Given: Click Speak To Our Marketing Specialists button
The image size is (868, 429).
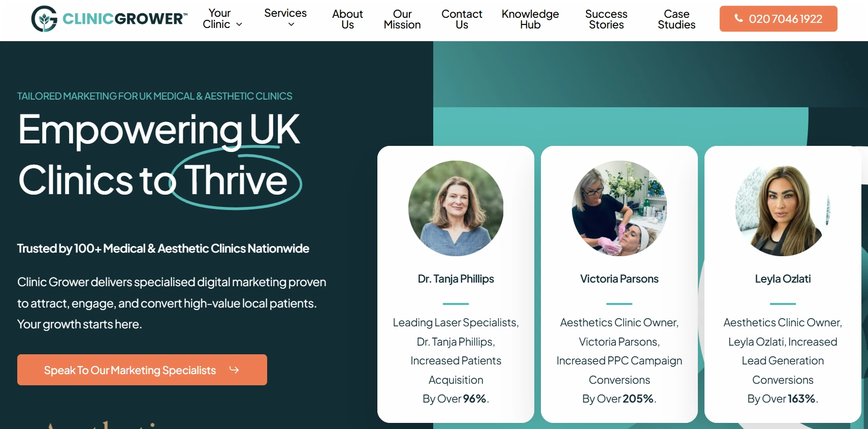Looking at the screenshot, I should click(142, 370).
